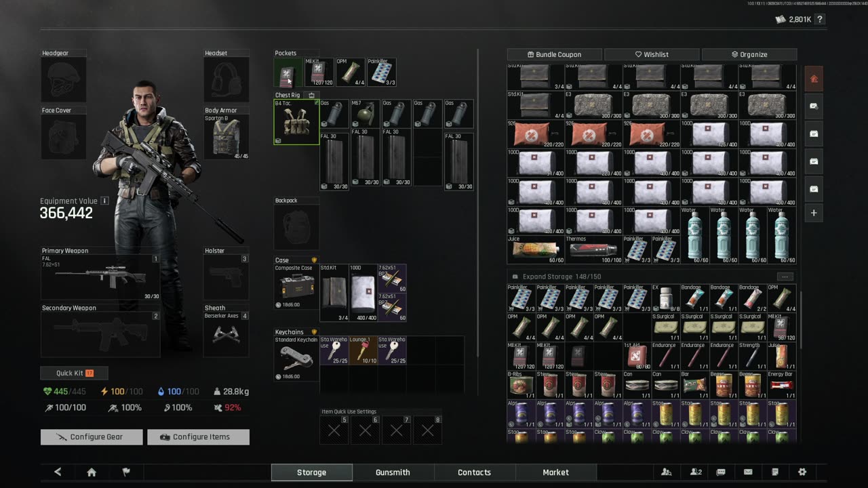
Task: Click quick use slot 5
Action: (334, 430)
